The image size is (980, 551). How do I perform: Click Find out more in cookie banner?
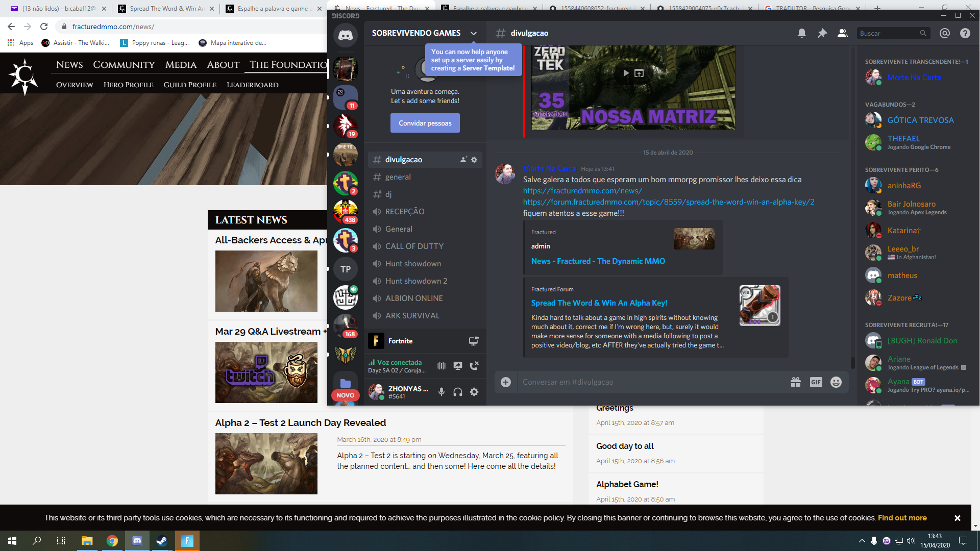pos(902,518)
